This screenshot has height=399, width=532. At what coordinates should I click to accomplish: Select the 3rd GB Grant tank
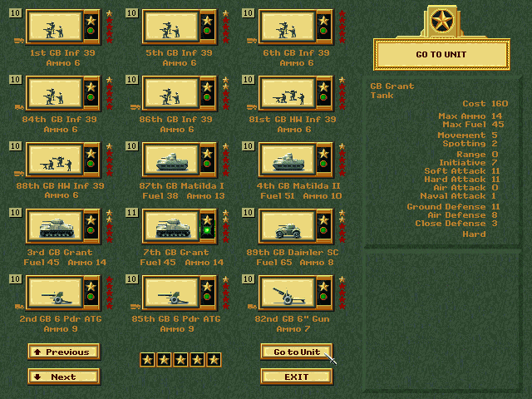point(54,226)
